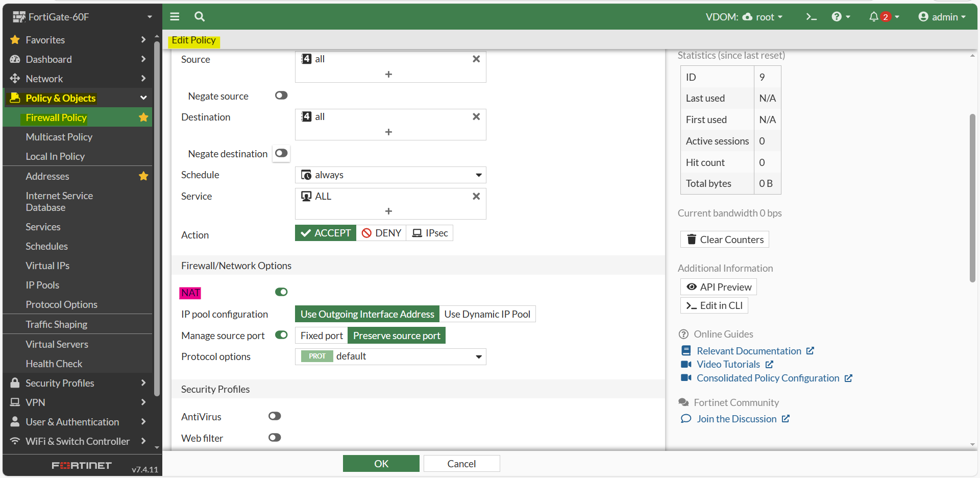Click the User & Authentication person icon
The image size is (980, 478).
pos(15,422)
